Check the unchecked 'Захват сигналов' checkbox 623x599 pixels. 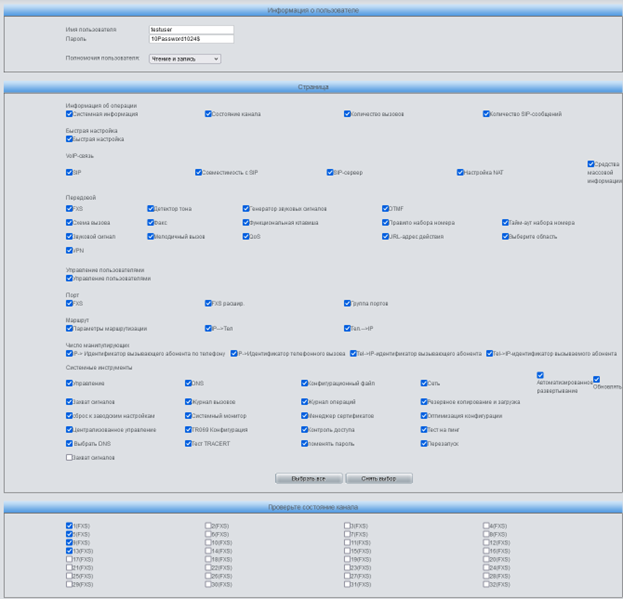coord(69,458)
